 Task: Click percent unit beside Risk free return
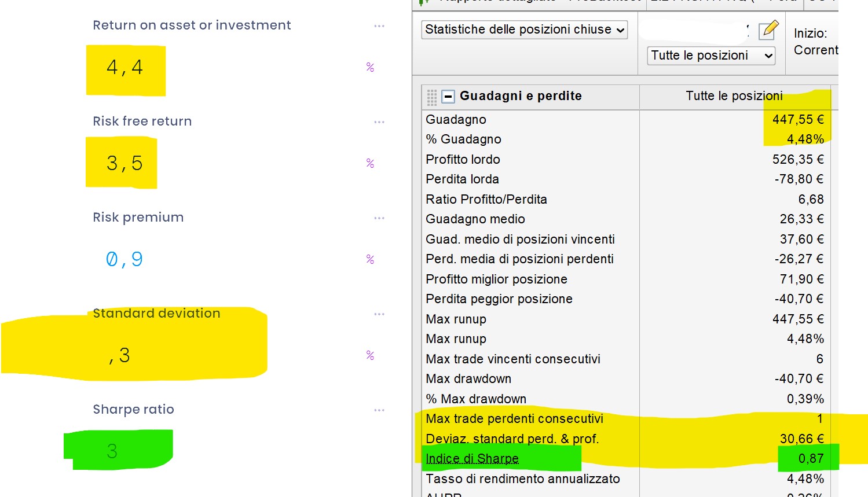[370, 164]
